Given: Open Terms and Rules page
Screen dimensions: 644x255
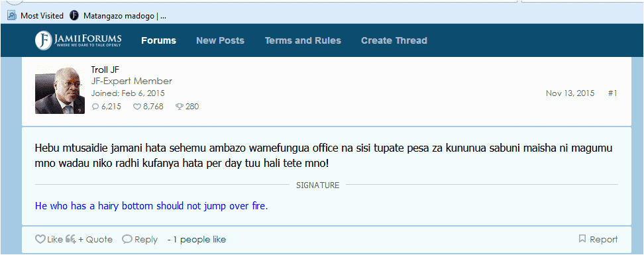Looking at the screenshot, I should [x=303, y=40].
